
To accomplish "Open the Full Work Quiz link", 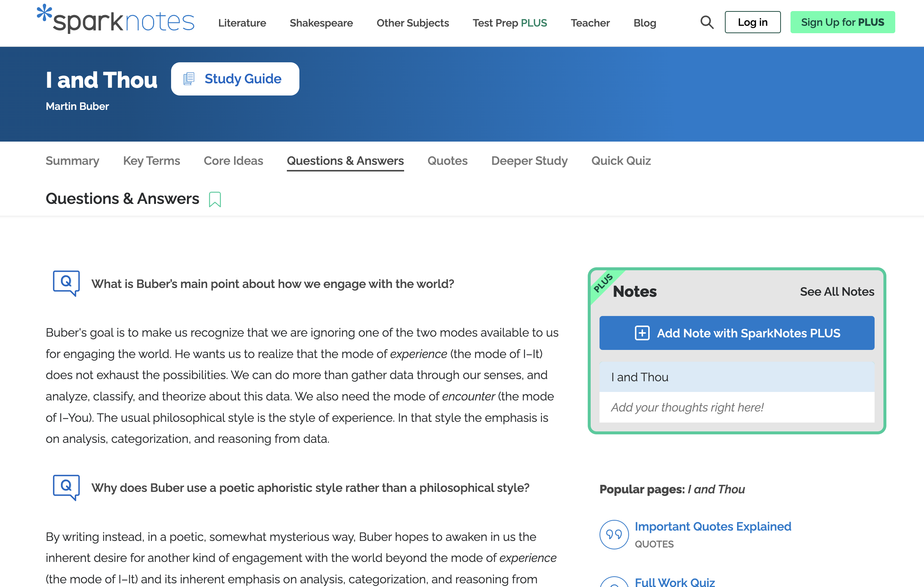I will (674, 581).
